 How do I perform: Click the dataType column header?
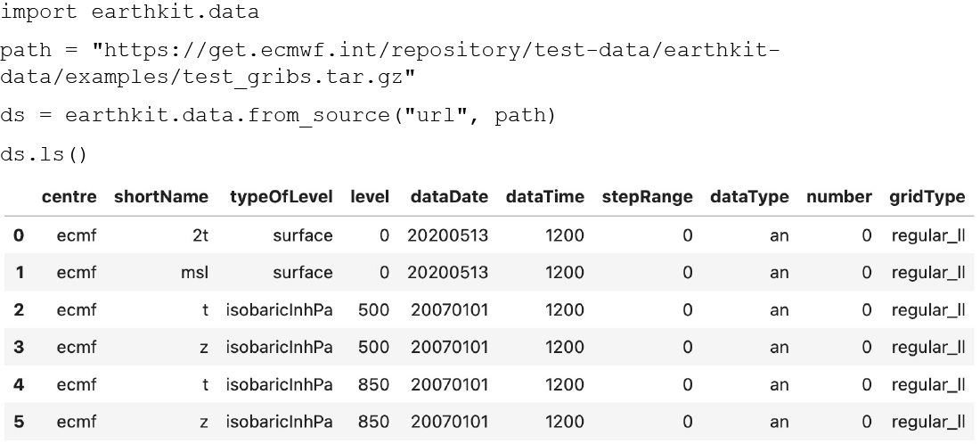tap(749, 197)
